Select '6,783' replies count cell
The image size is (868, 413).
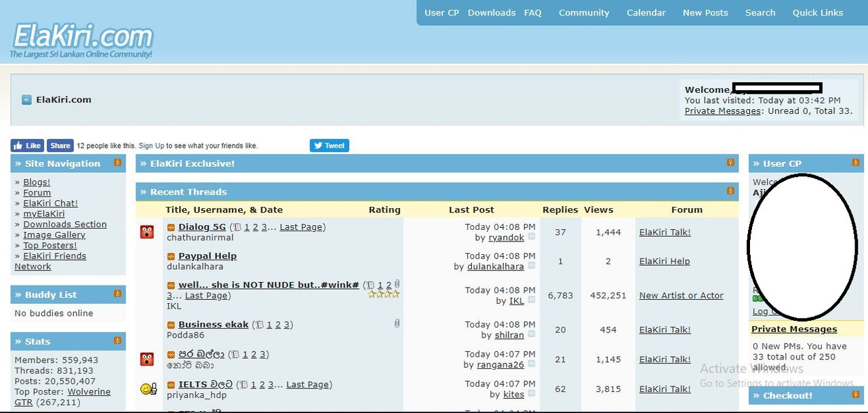click(560, 296)
